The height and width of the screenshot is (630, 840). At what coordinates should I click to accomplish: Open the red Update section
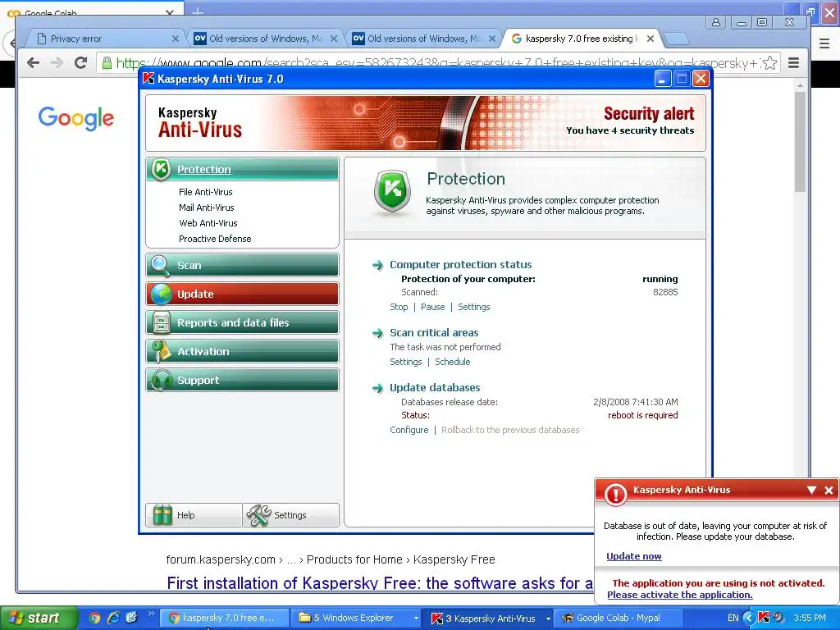pyautogui.click(x=242, y=294)
